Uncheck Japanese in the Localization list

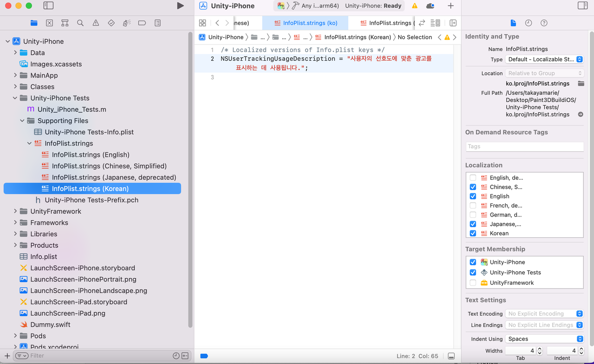tap(473, 224)
